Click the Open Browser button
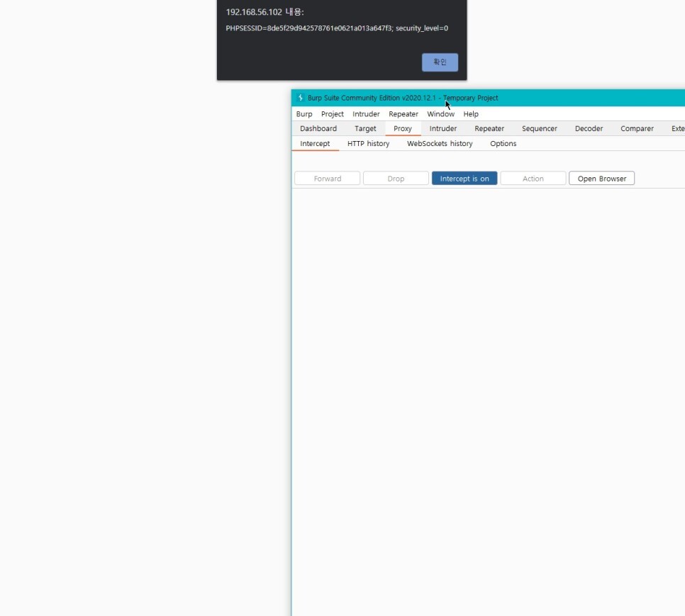This screenshot has width=685, height=616. pyautogui.click(x=601, y=179)
